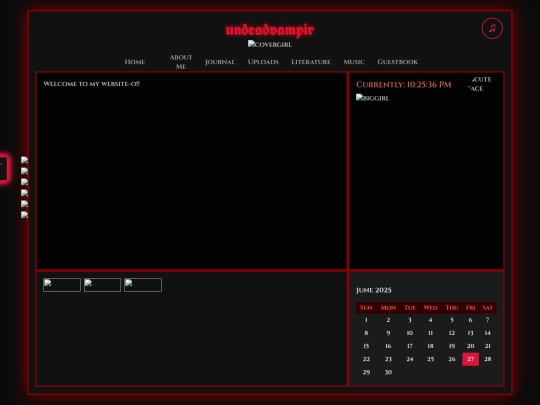Open the Home page
The width and height of the screenshot is (540, 405).
tap(135, 62)
